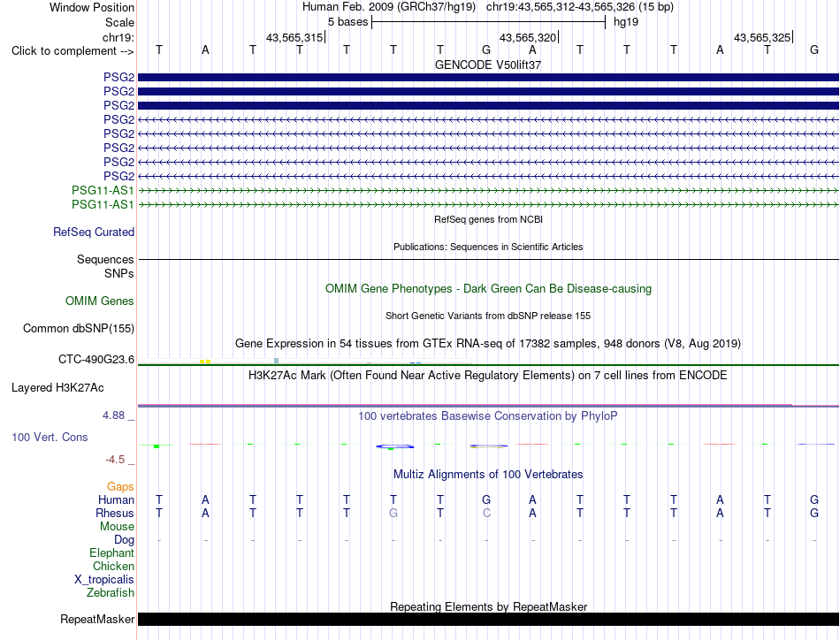Select the Layered H3K27Ac label

tap(57, 388)
